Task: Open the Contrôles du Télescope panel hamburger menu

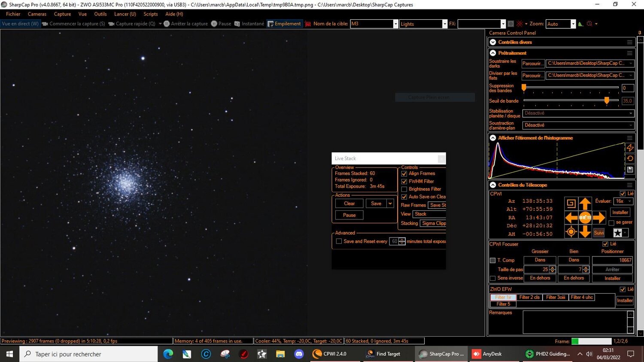Action: point(629,185)
